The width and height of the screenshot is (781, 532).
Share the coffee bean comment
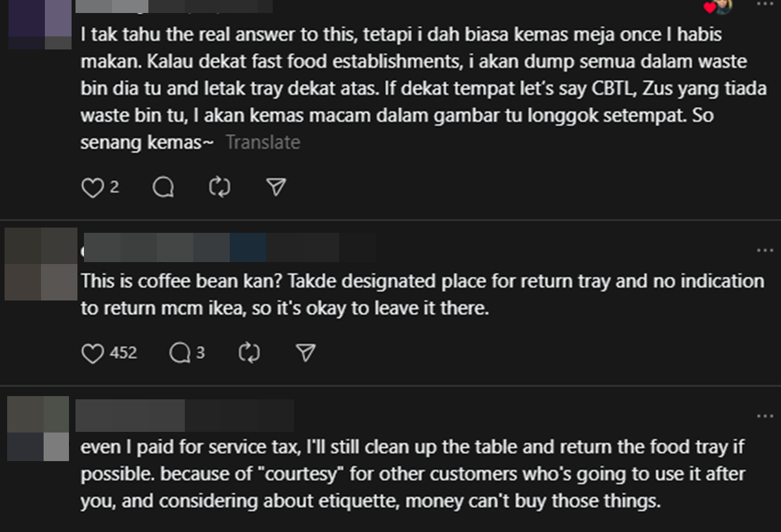click(x=305, y=353)
